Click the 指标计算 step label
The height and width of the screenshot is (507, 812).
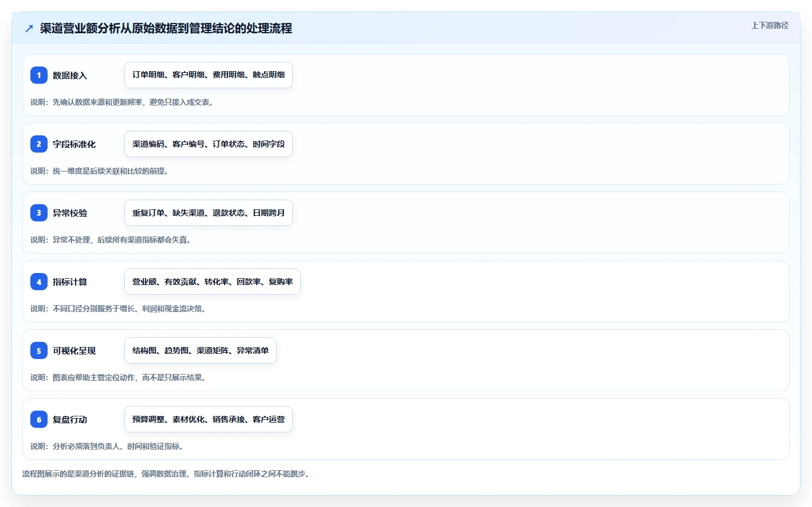click(70, 282)
